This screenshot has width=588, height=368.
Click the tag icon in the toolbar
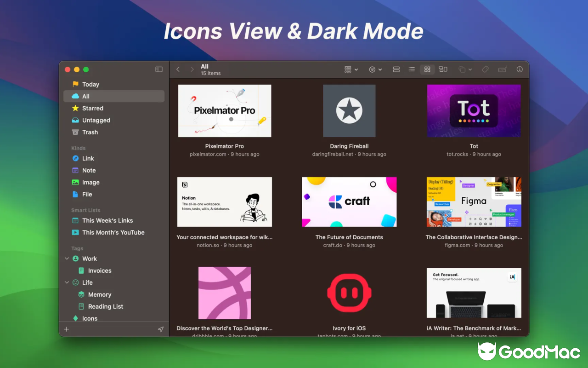pyautogui.click(x=485, y=69)
